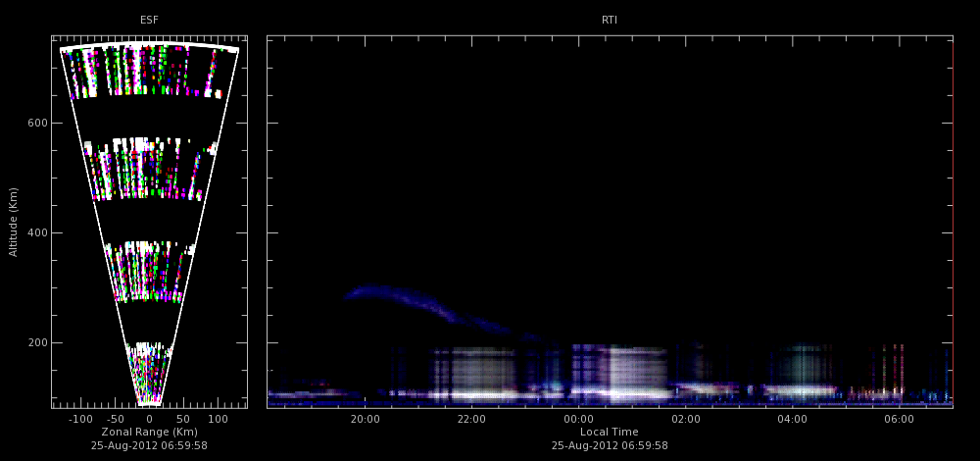
Task: Click the ESF echo band between 300 and 400 km
Action: click(149, 272)
